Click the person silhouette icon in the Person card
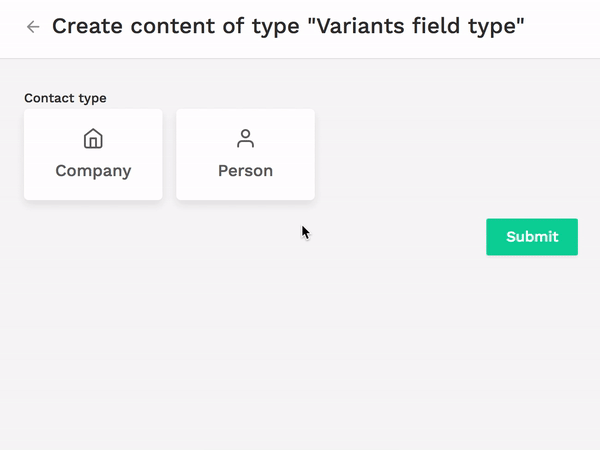The width and height of the screenshot is (600, 450). pos(245,138)
